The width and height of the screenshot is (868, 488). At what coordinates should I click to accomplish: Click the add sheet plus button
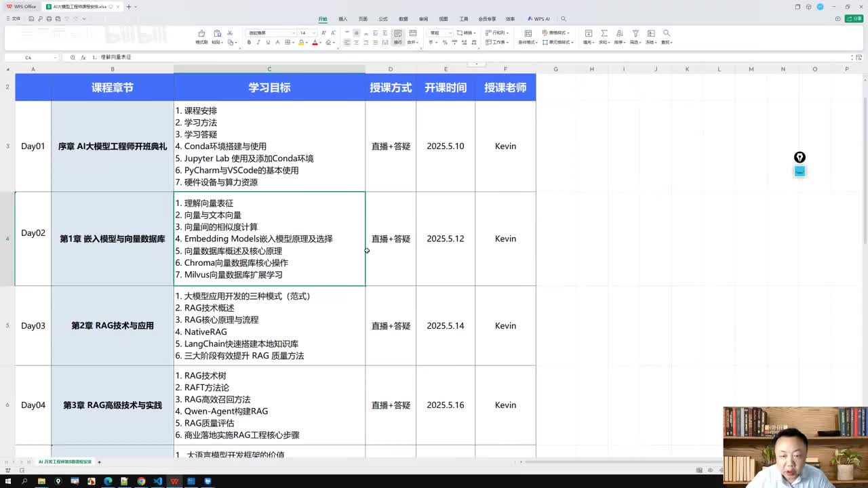(99, 462)
